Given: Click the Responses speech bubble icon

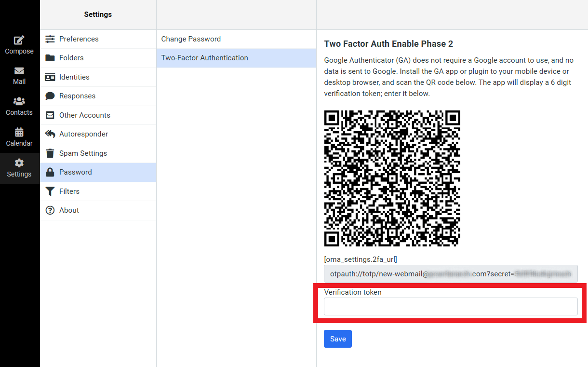Looking at the screenshot, I should 50,96.
